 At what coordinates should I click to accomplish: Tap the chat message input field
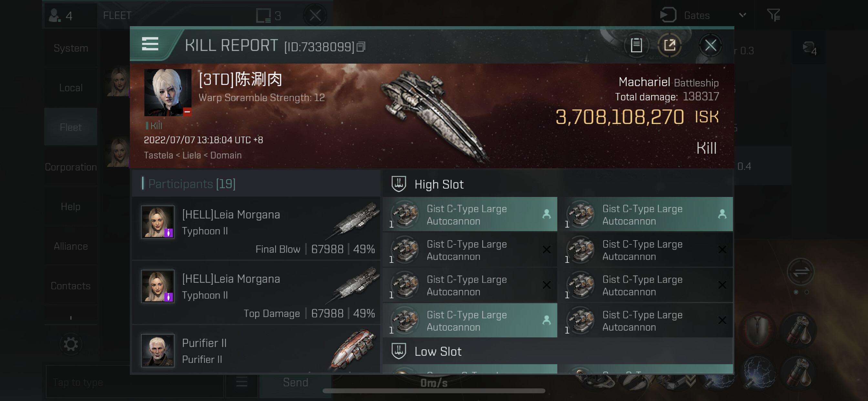pyautogui.click(x=134, y=382)
